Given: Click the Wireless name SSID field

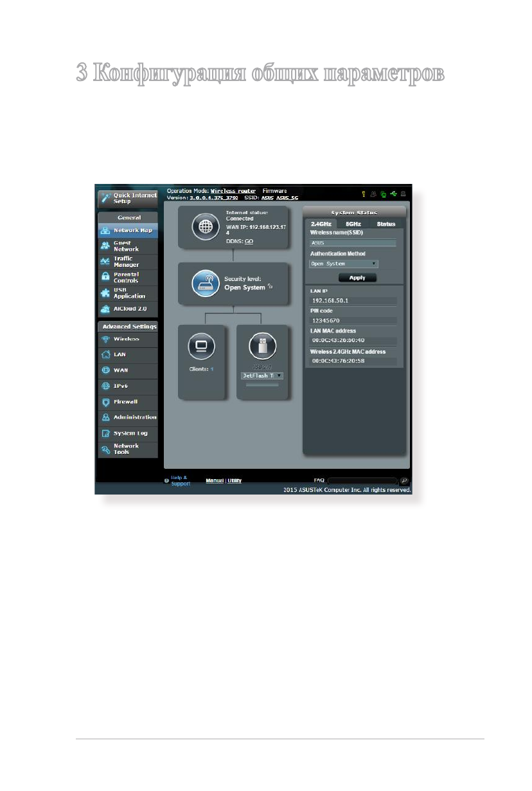Looking at the screenshot, I should point(353,244).
